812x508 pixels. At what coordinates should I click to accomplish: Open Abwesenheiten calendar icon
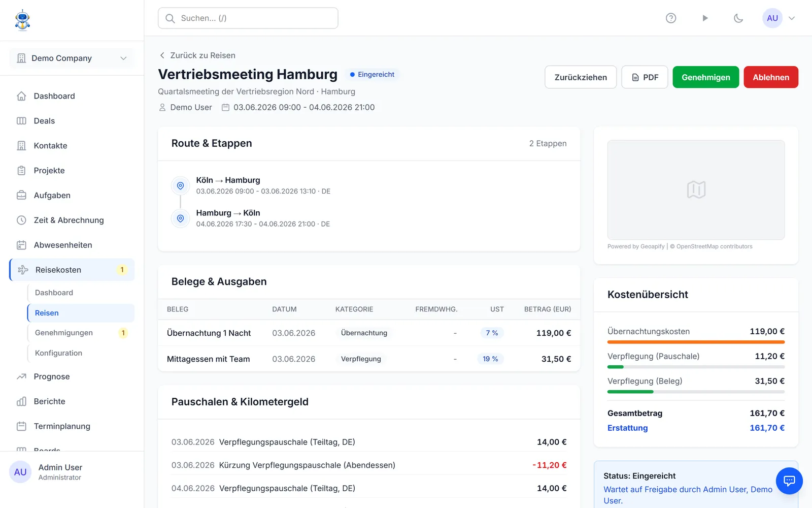click(x=21, y=245)
